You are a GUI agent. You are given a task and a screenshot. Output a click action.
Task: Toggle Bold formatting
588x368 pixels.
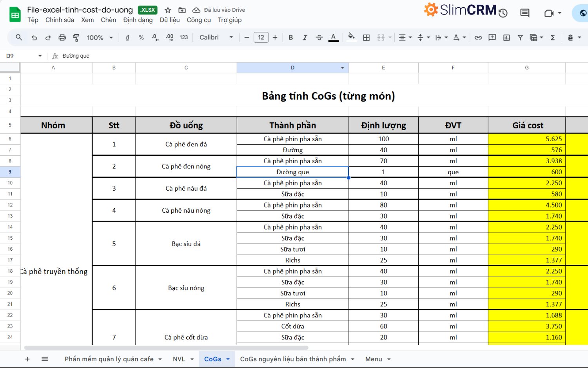pos(290,38)
